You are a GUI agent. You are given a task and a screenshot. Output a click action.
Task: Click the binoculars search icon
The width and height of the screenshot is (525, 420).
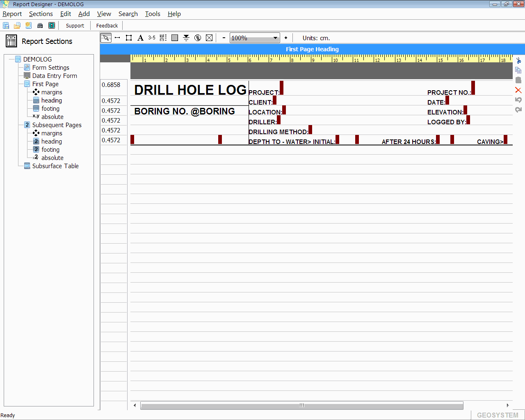(40, 25)
